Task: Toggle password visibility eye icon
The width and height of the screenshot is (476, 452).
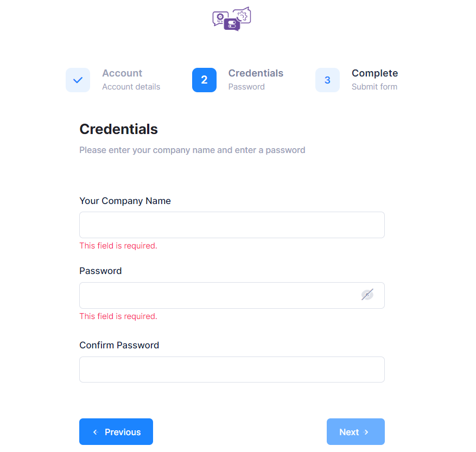Action: coord(367,295)
